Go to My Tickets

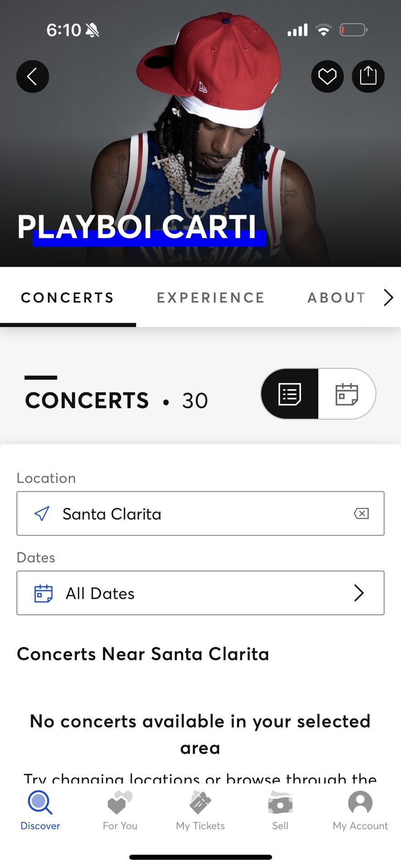[x=200, y=810]
